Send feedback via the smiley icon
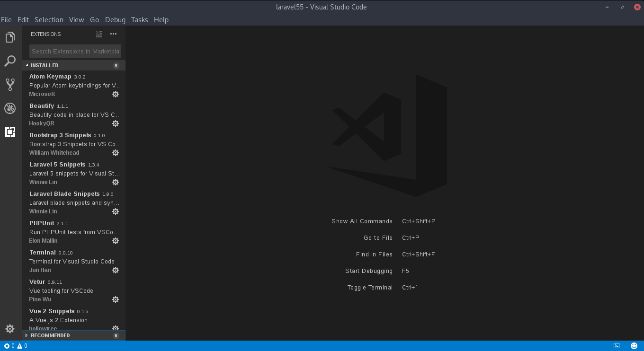The image size is (644, 351). (634, 346)
